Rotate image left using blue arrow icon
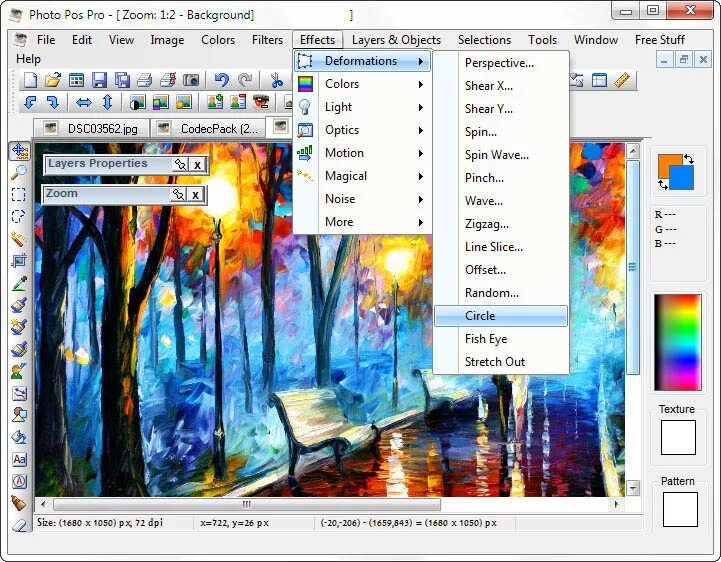The height and width of the screenshot is (562, 721). coord(30,102)
